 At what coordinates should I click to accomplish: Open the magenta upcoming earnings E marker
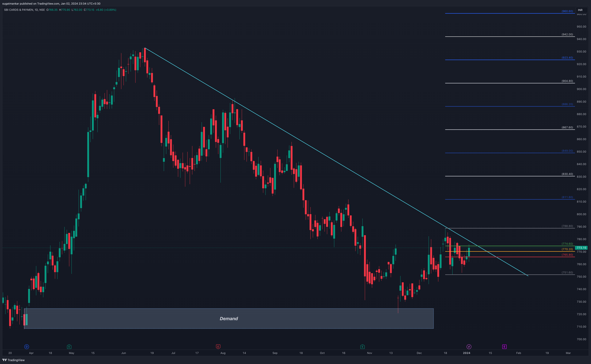(x=504, y=347)
